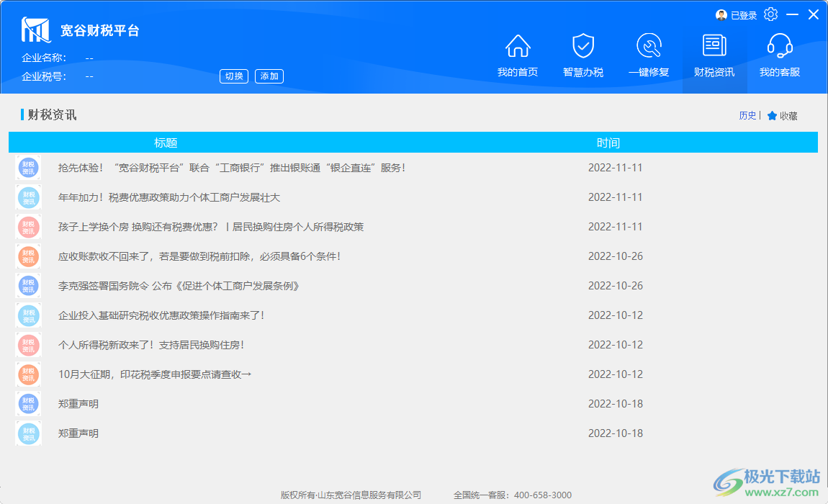828x504 pixels.
Task: Click date 2022-10-26 of 应收账款 row
Action: point(615,256)
